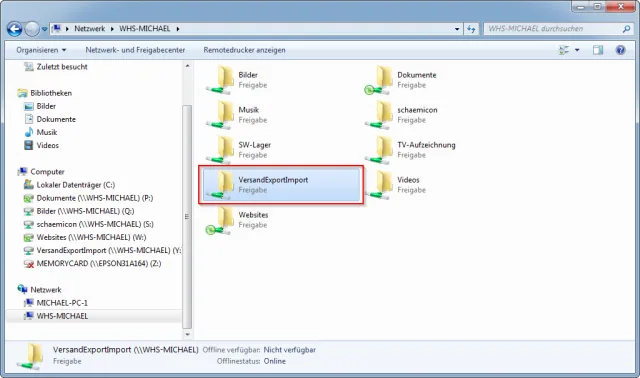
Task: Select the schaemicon shared folder
Action: tap(401, 115)
